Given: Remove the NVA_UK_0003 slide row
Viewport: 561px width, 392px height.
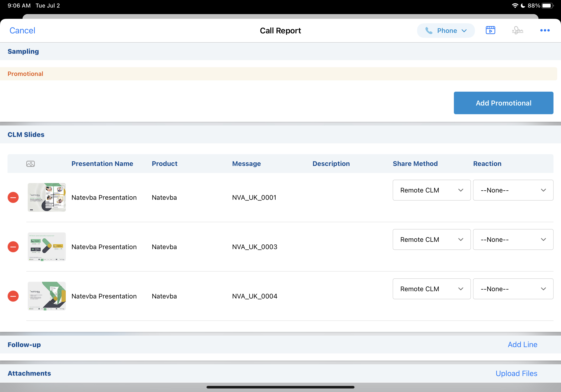Looking at the screenshot, I should (13, 247).
